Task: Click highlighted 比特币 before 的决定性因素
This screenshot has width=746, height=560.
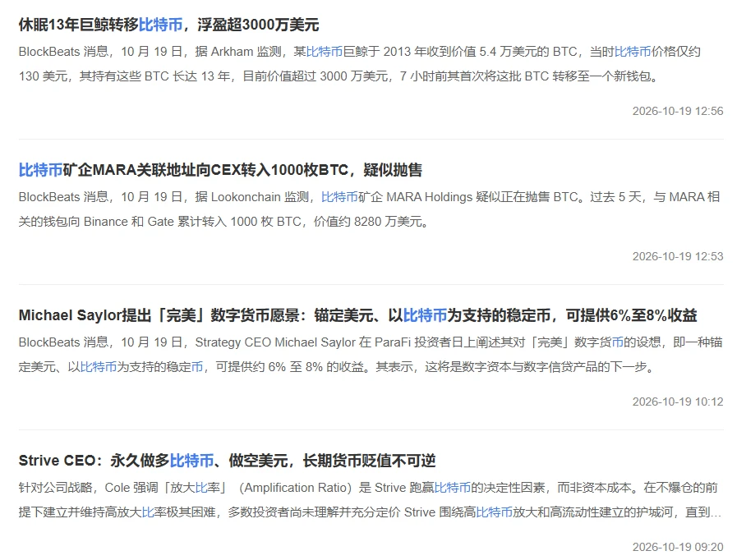Action: (453, 489)
